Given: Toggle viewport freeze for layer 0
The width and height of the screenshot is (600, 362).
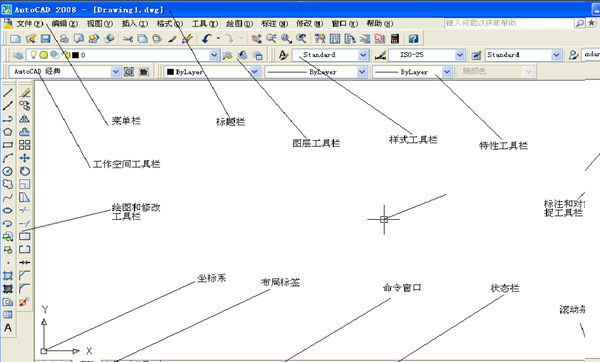Looking at the screenshot, I should pos(55,55).
